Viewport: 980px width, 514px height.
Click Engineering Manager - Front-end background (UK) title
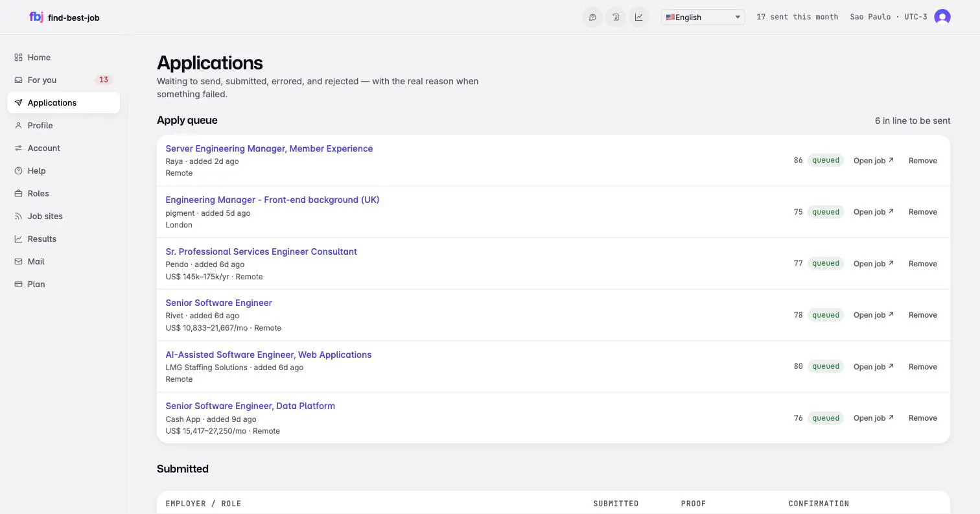272,200
